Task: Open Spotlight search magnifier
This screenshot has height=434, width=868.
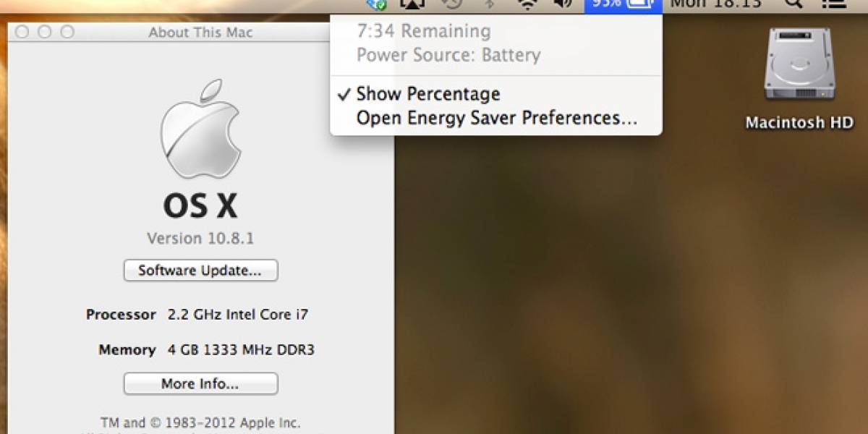Action: click(793, 4)
